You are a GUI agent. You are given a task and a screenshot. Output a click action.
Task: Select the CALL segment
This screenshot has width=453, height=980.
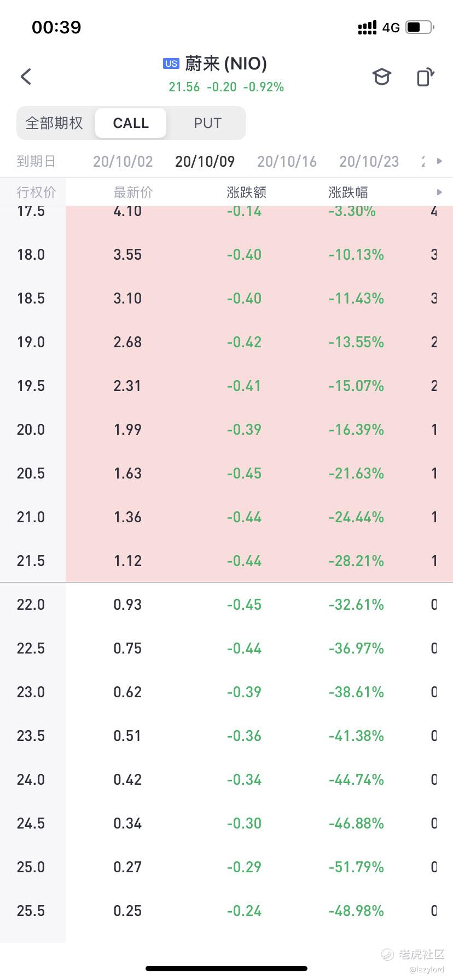coord(131,123)
